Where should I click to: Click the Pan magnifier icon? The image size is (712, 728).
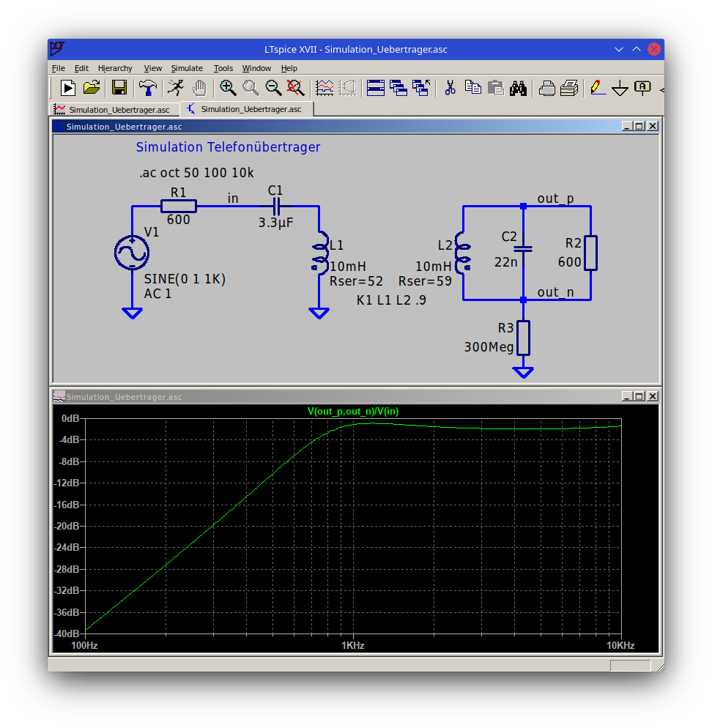coord(251,88)
